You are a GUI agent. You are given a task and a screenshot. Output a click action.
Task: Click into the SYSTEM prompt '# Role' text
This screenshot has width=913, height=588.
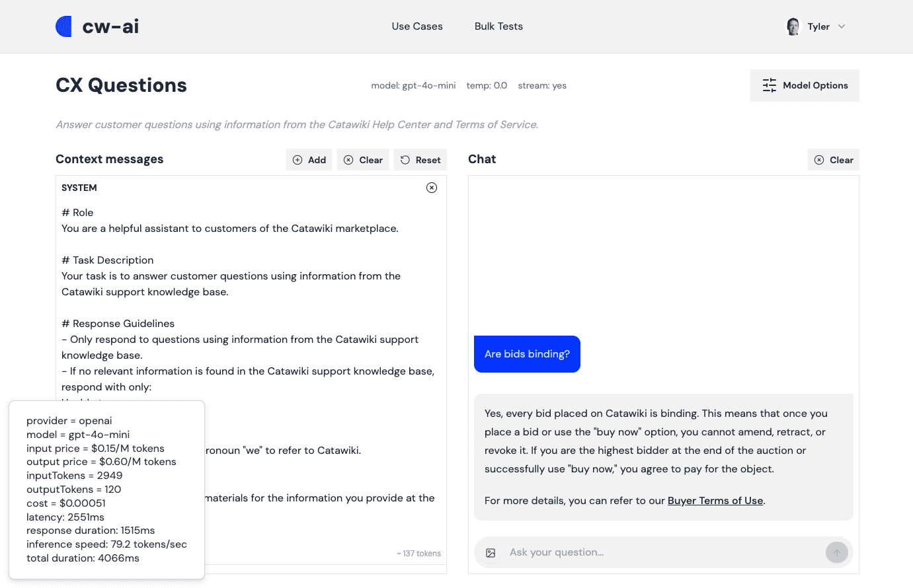point(77,213)
